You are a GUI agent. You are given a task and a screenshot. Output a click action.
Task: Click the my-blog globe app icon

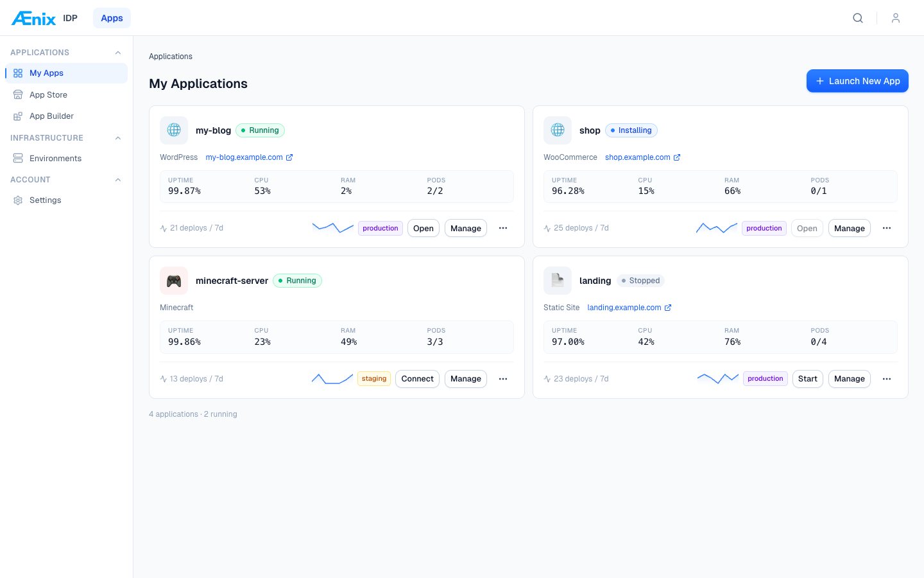(x=174, y=130)
